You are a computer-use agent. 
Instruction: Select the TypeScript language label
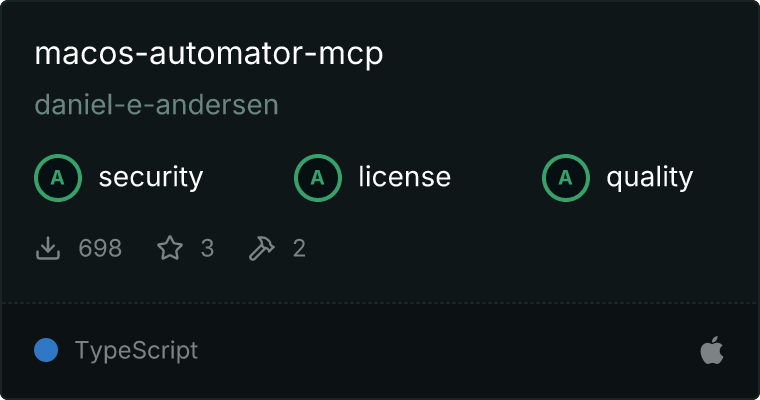pyautogui.click(x=136, y=351)
